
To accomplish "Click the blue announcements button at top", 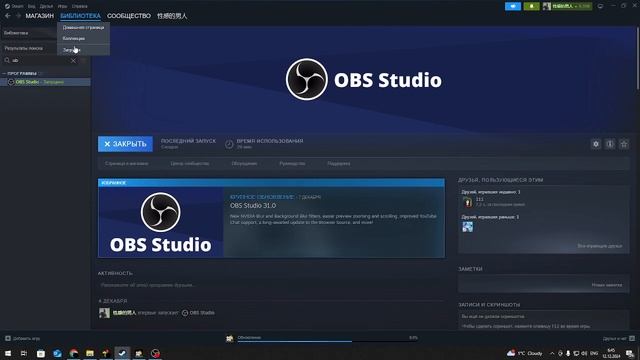I will 513,6.
